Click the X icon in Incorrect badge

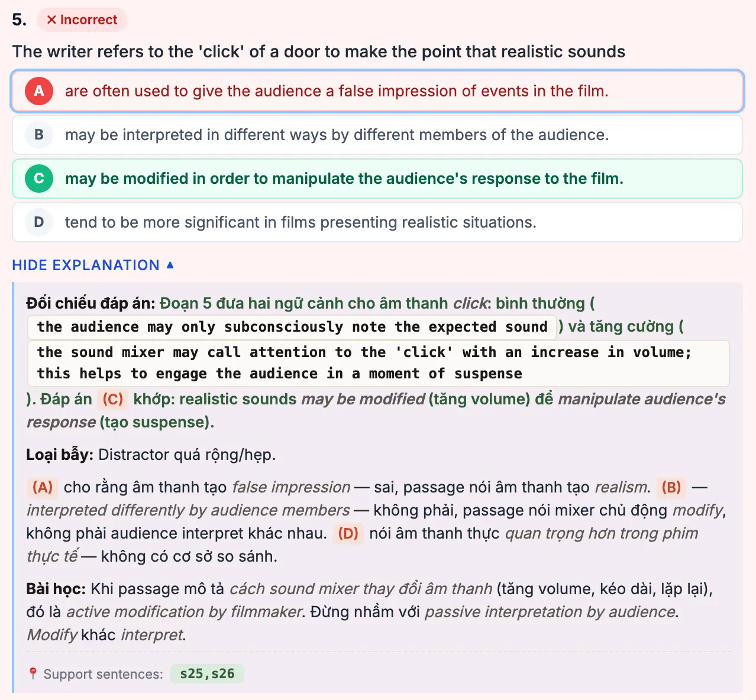[x=51, y=20]
